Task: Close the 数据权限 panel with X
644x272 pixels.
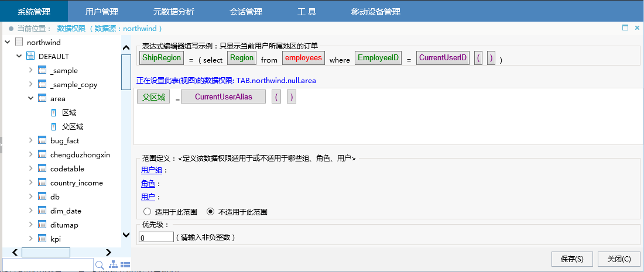Action: 637,28
